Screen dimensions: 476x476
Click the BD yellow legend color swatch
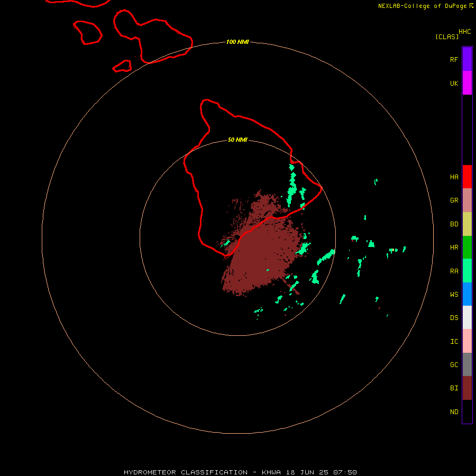[x=467, y=224]
